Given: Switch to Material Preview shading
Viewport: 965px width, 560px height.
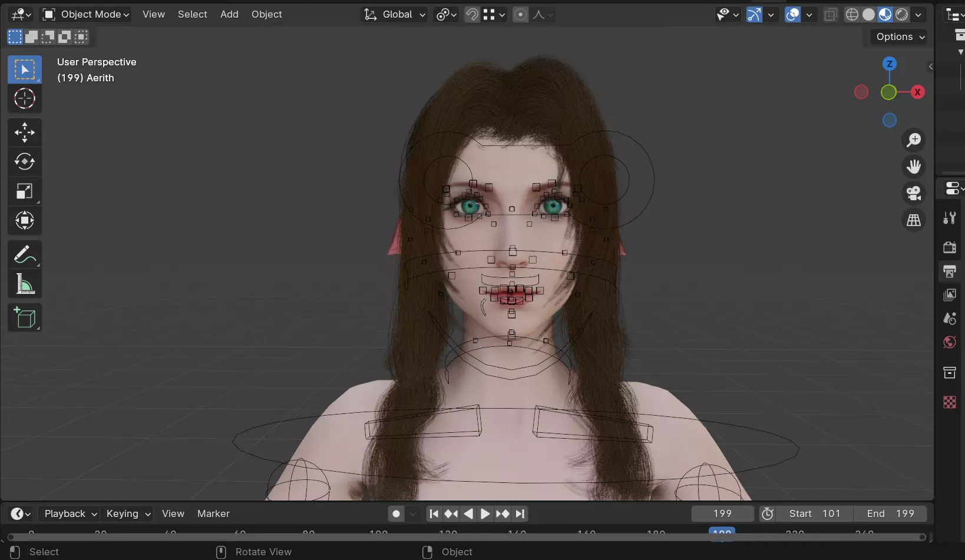Looking at the screenshot, I should tap(885, 15).
